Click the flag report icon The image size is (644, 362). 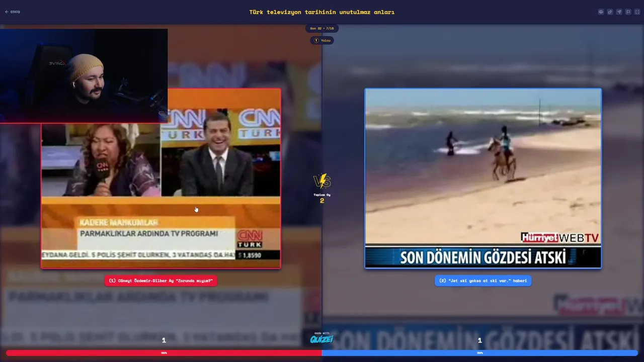click(628, 12)
